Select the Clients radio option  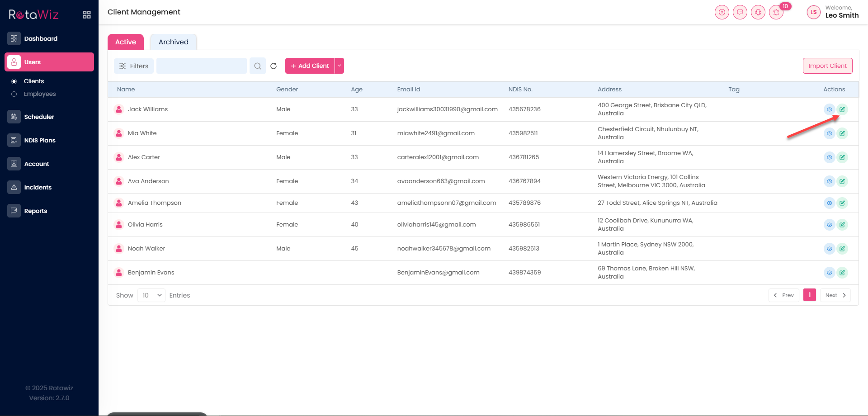point(14,81)
